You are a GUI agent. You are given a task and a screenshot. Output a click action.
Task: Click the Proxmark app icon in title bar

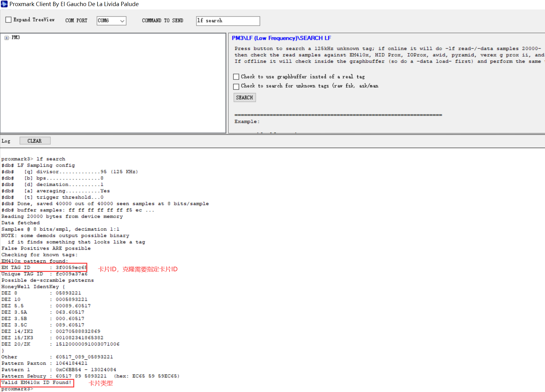pyautogui.click(x=4, y=4)
